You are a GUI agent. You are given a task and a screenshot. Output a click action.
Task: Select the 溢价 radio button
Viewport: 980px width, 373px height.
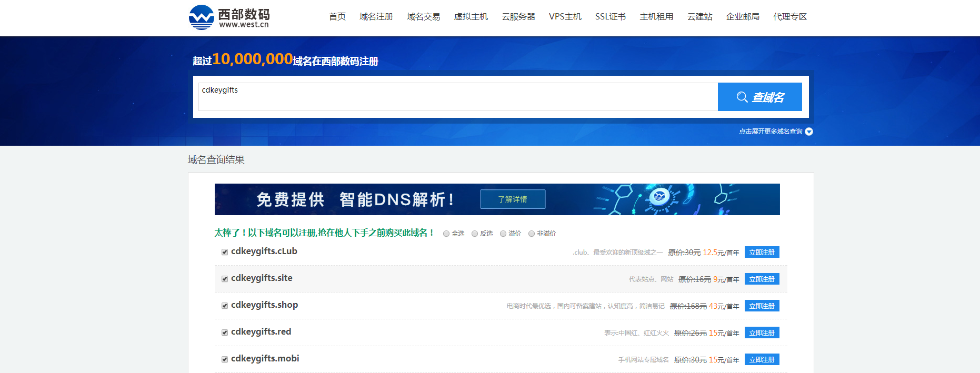coord(503,234)
